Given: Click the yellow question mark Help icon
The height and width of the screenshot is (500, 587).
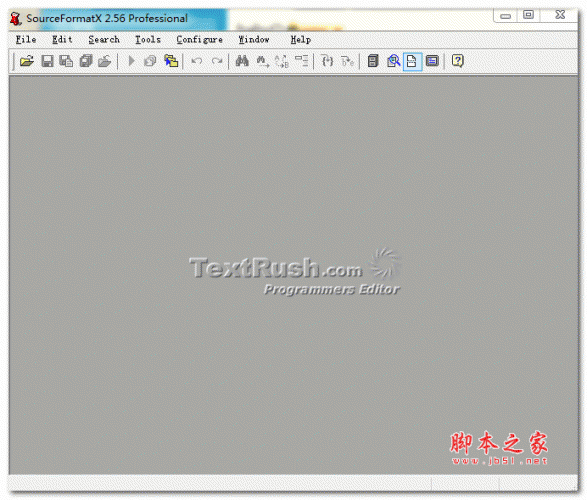Looking at the screenshot, I should (x=457, y=61).
